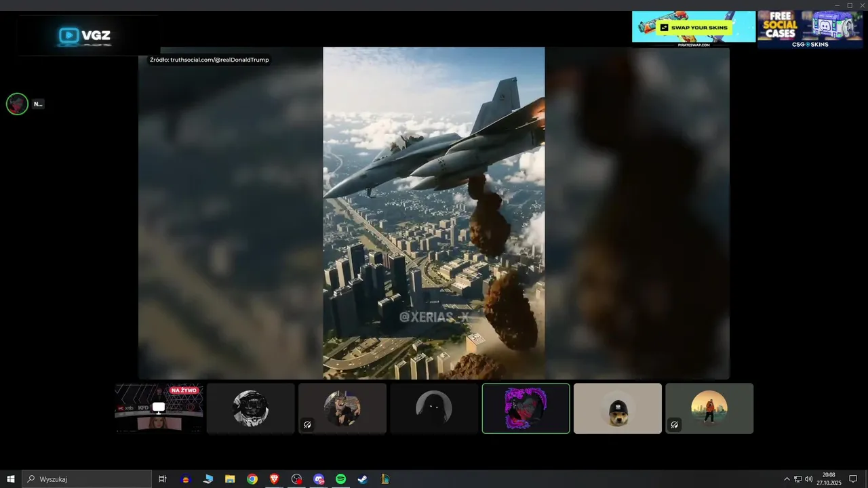This screenshot has width=868, height=488.
Task: Click the CSG SKINS caption under the banner
Action: point(810,45)
